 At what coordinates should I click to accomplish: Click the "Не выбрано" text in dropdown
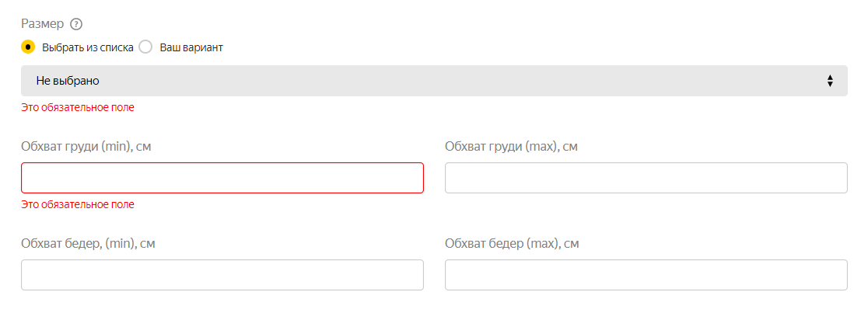[x=68, y=81]
